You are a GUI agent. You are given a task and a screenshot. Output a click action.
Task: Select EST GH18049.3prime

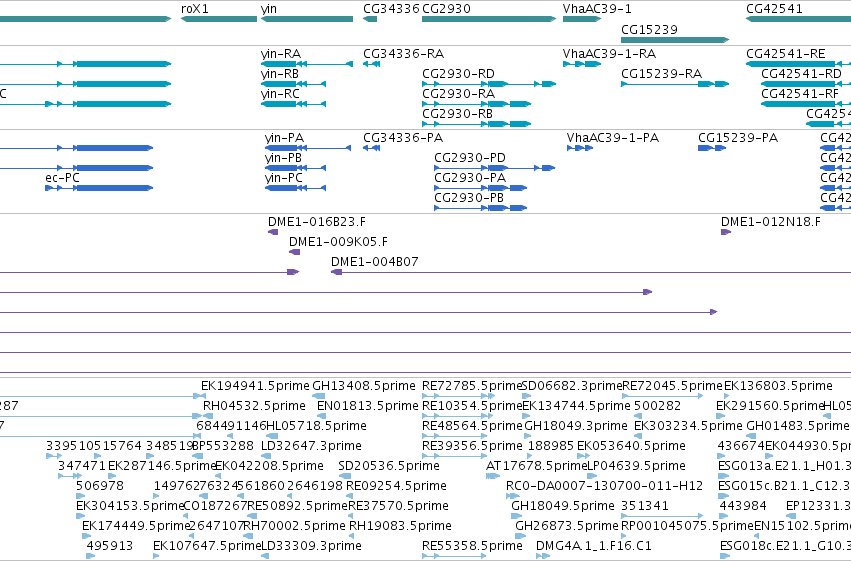tap(529, 437)
